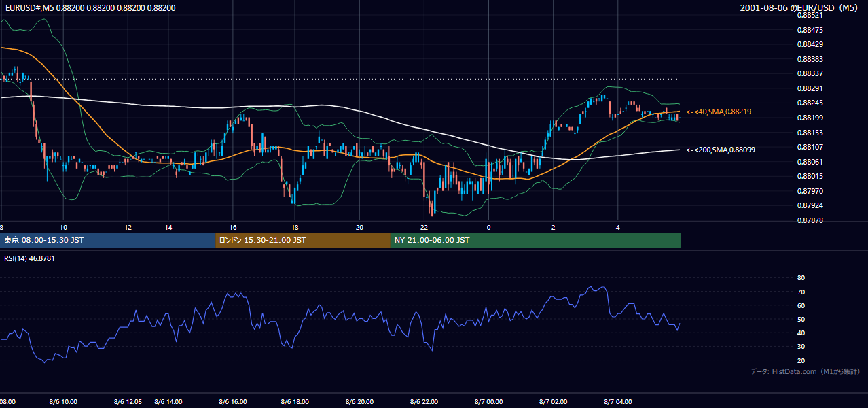The width and height of the screenshot is (868, 408).
Task: Select the 東京 08:00-15:30 JST session bar
Action: [108, 240]
